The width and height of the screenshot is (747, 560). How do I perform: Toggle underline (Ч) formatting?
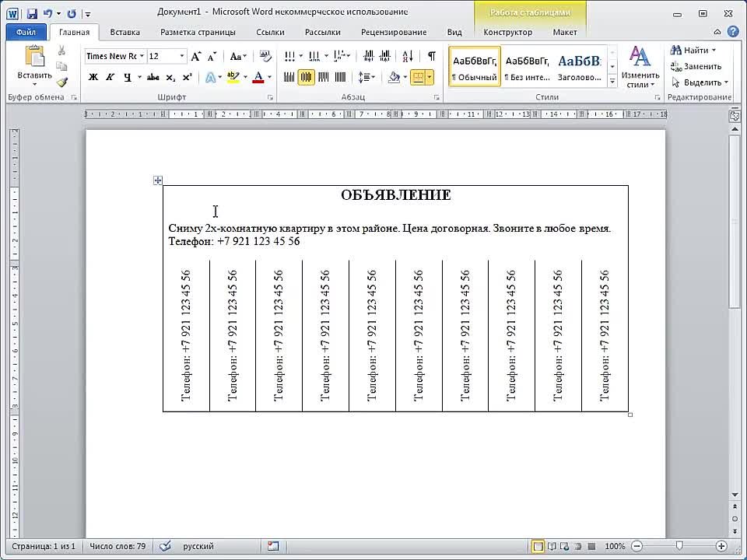[x=127, y=77]
